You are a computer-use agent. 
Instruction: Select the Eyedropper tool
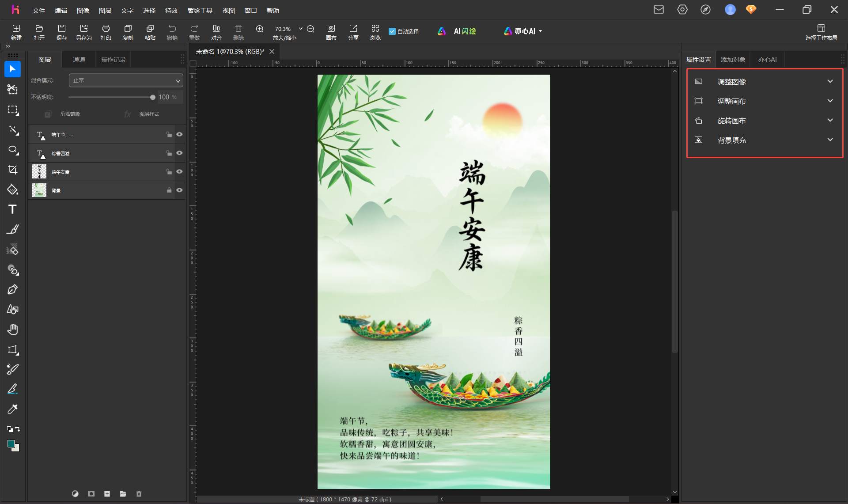(x=12, y=409)
